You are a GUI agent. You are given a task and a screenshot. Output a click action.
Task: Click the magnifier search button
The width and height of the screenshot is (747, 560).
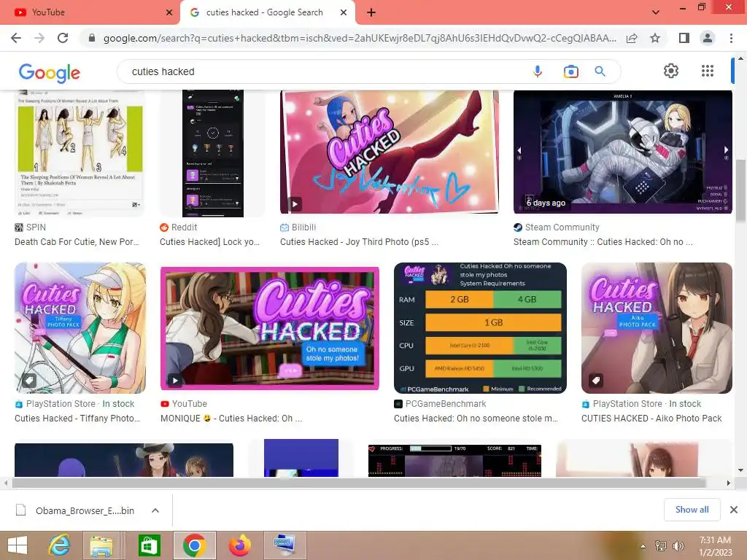pyautogui.click(x=600, y=71)
